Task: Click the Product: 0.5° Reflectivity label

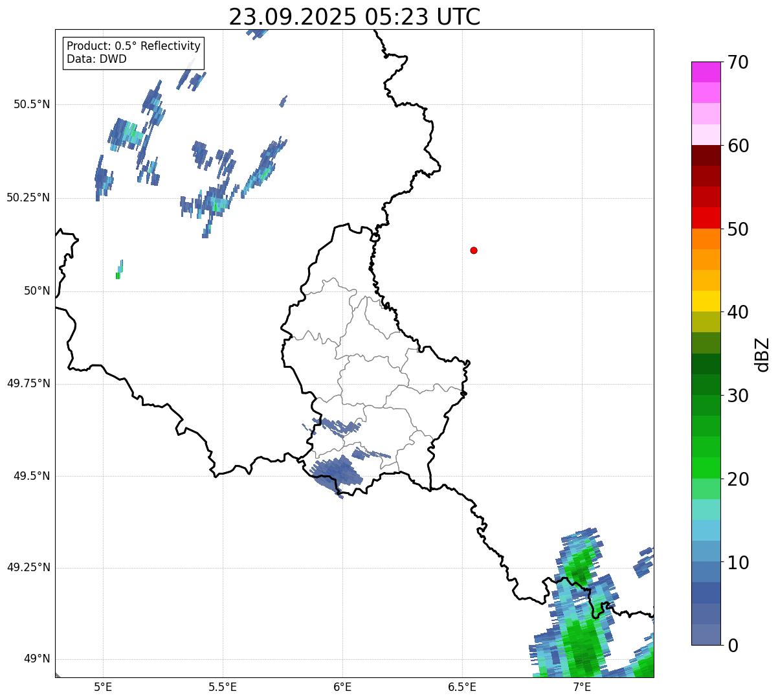Action: tap(133, 47)
